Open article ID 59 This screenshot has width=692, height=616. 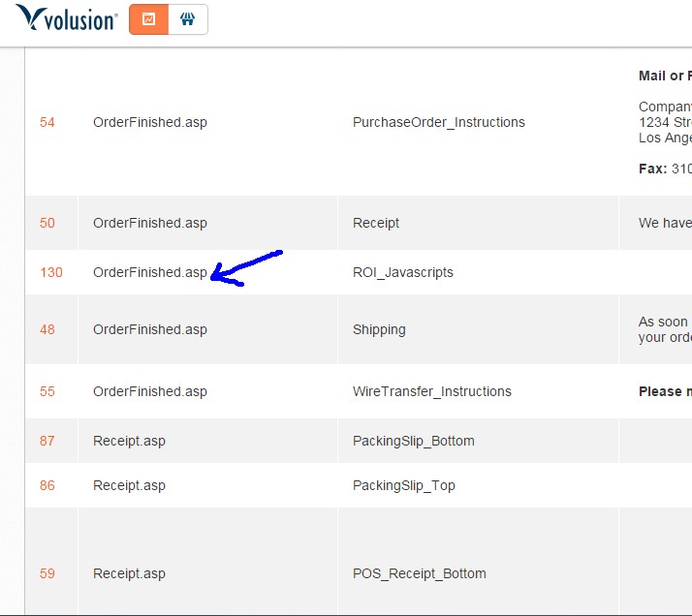47,573
